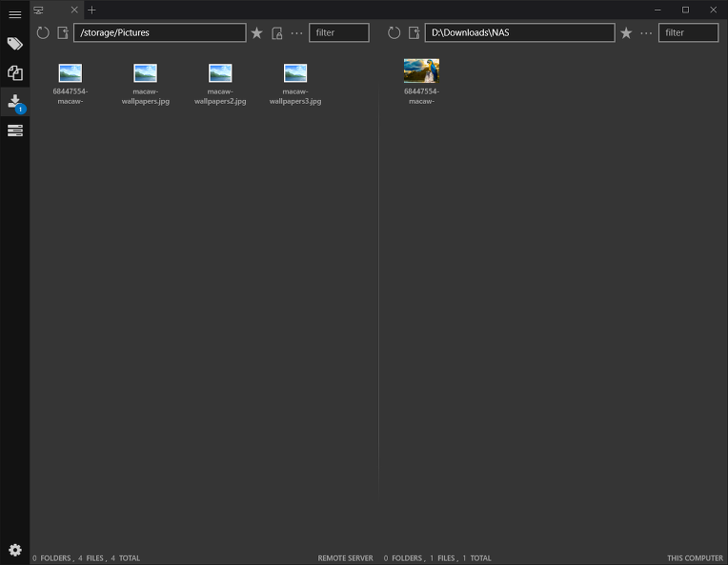The image size is (728, 565).
Task: Open the downloads transfer queue icon
Action: click(15, 102)
